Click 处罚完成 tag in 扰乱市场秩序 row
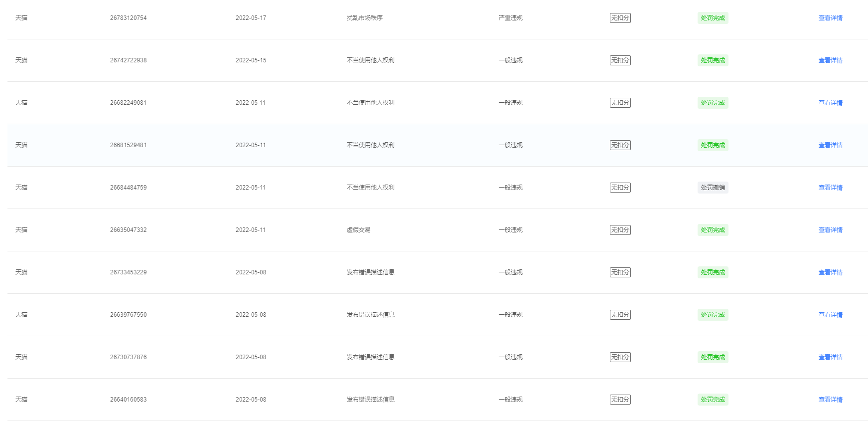 (713, 18)
